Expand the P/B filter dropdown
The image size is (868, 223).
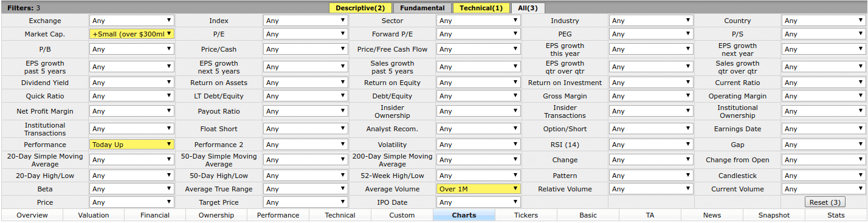pos(132,49)
